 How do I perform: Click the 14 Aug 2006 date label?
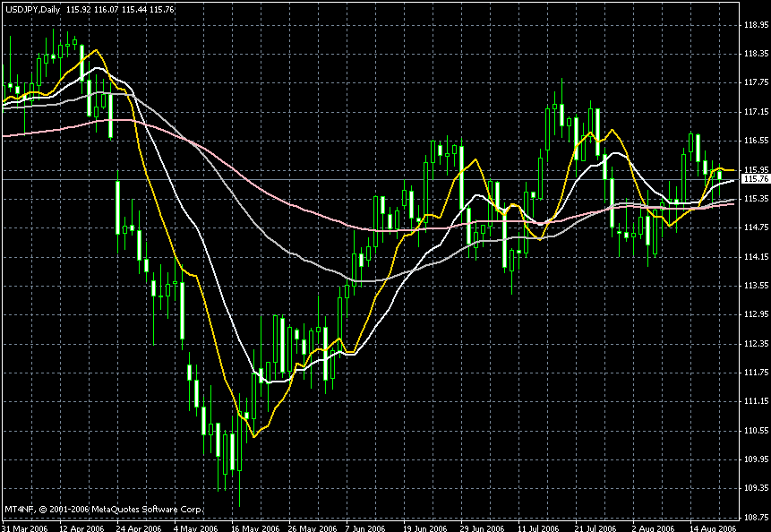(713, 528)
